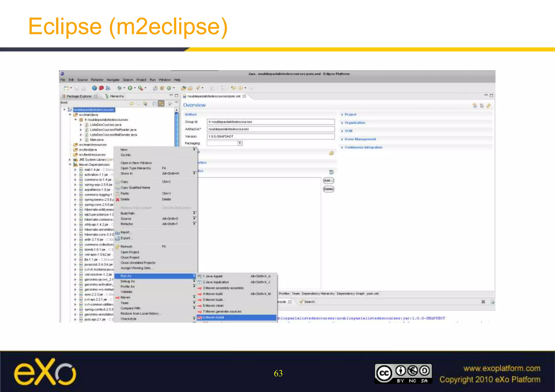
Task: Close the Package Explorer tab
Action: pyautogui.click(x=96, y=96)
